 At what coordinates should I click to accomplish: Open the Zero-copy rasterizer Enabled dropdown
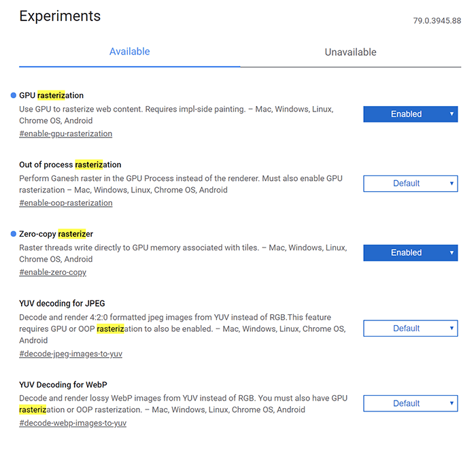point(411,253)
